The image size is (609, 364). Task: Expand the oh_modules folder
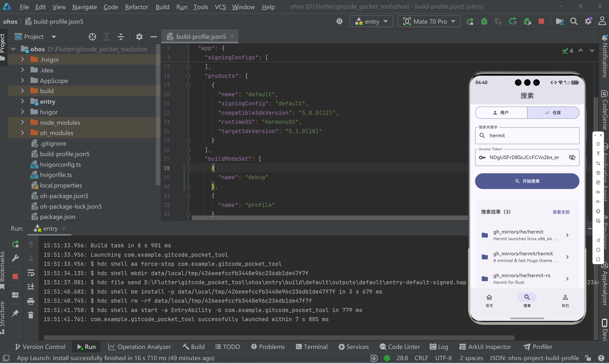(x=23, y=133)
